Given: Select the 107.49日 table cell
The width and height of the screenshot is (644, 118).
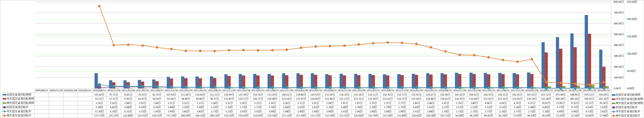Looking at the screenshot, I should (171, 95).
